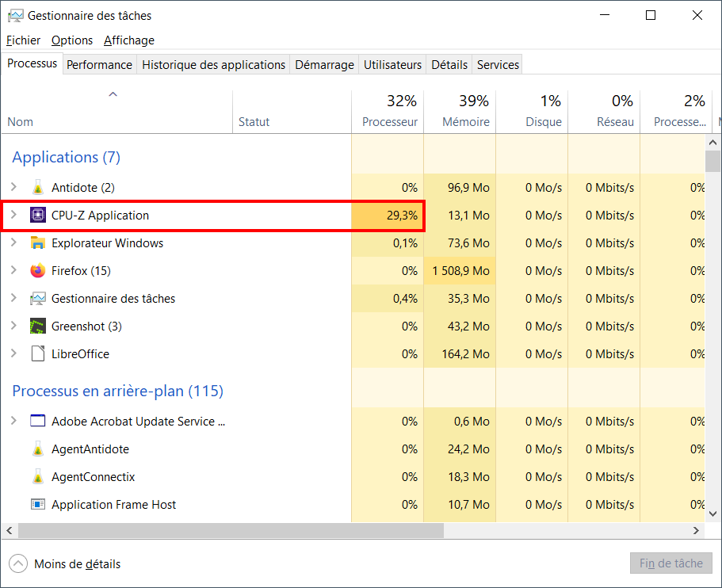Viewport: 722px width, 588px height.
Task: Click the Task Manager title bar icon
Action: [x=16, y=16]
